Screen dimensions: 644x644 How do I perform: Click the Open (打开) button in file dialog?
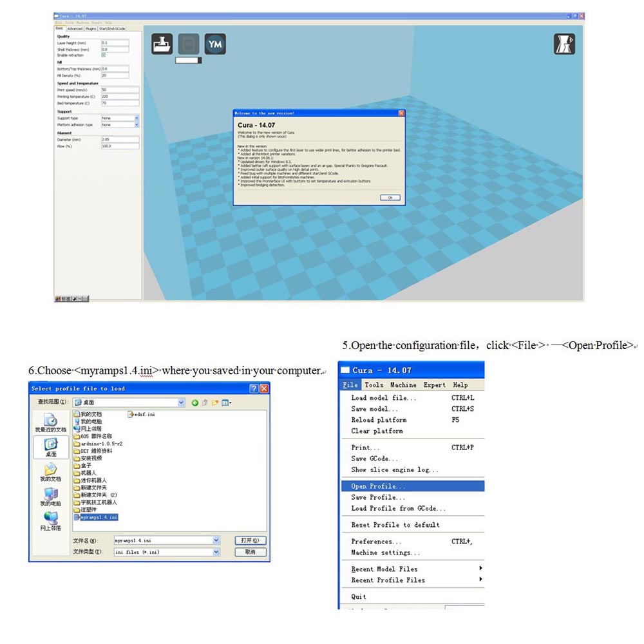[251, 540]
